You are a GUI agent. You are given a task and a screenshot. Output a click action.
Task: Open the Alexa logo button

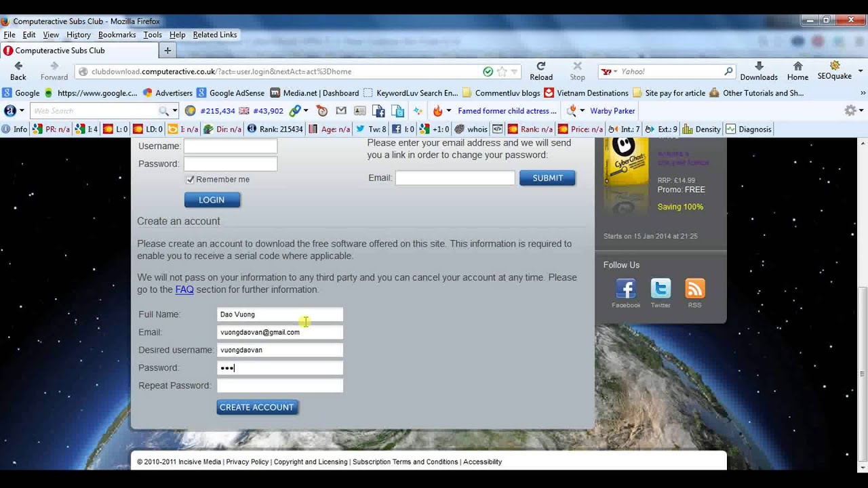click(10, 110)
